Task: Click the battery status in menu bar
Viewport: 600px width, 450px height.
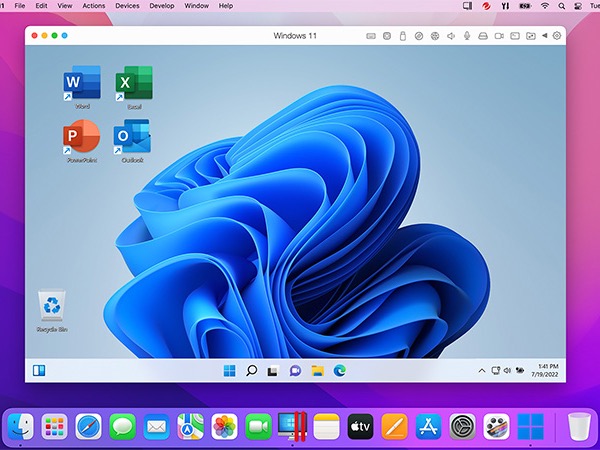Action: [x=525, y=6]
